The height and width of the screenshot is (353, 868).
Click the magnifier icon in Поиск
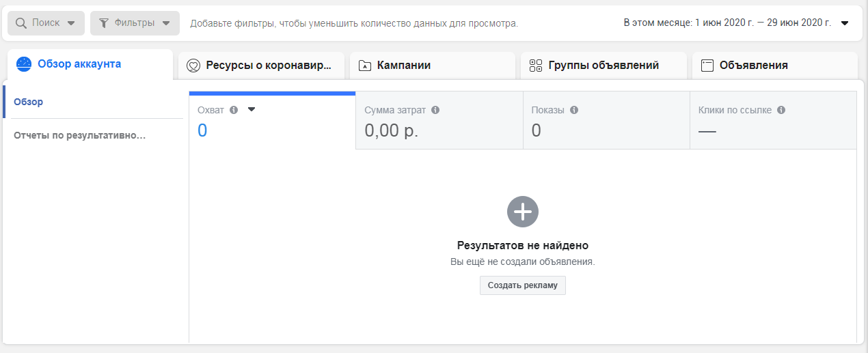click(21, 23)
